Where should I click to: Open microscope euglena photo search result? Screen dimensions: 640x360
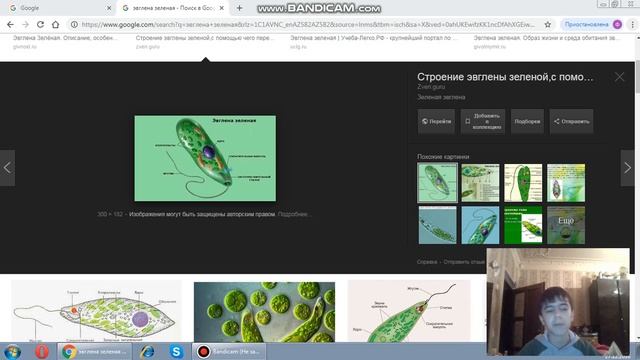point(264,312)
